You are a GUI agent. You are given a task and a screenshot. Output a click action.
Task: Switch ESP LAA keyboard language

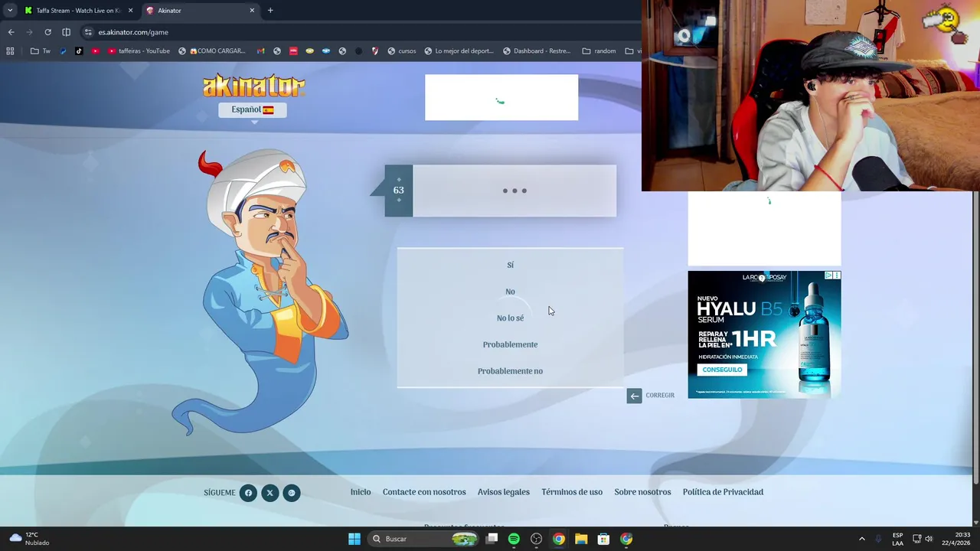897,539
